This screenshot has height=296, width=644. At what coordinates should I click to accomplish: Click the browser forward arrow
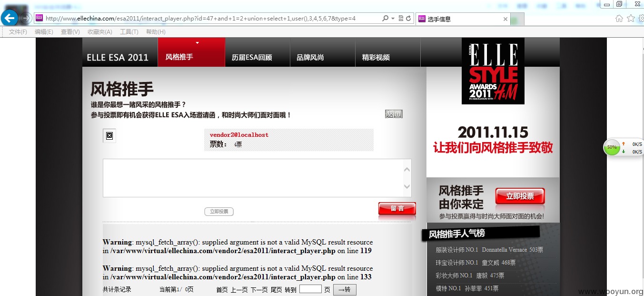26,19
